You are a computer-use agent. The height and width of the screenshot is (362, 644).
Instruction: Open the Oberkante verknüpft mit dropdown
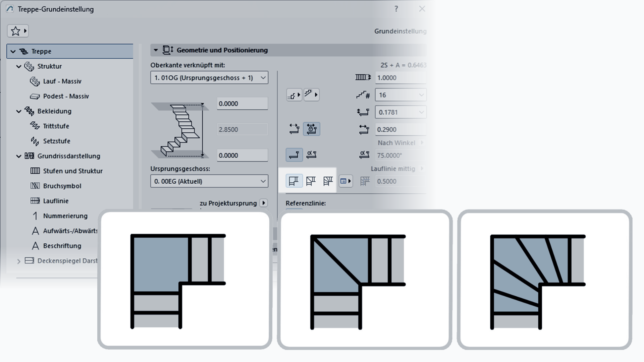click(x=209, y=78)
